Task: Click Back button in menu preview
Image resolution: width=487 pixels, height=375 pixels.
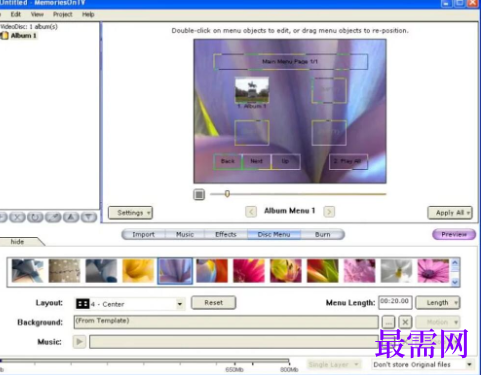Action: [x=228, y=162]
